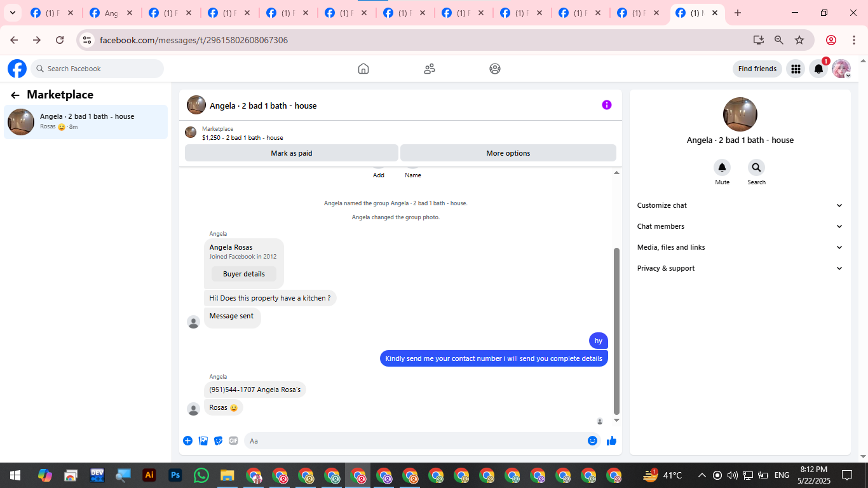Image resolution: width=868 pixels, height=488 pixels.
Task: Open the sticker picker in composer
Action: pyautogui.click(x=219, y=440)
